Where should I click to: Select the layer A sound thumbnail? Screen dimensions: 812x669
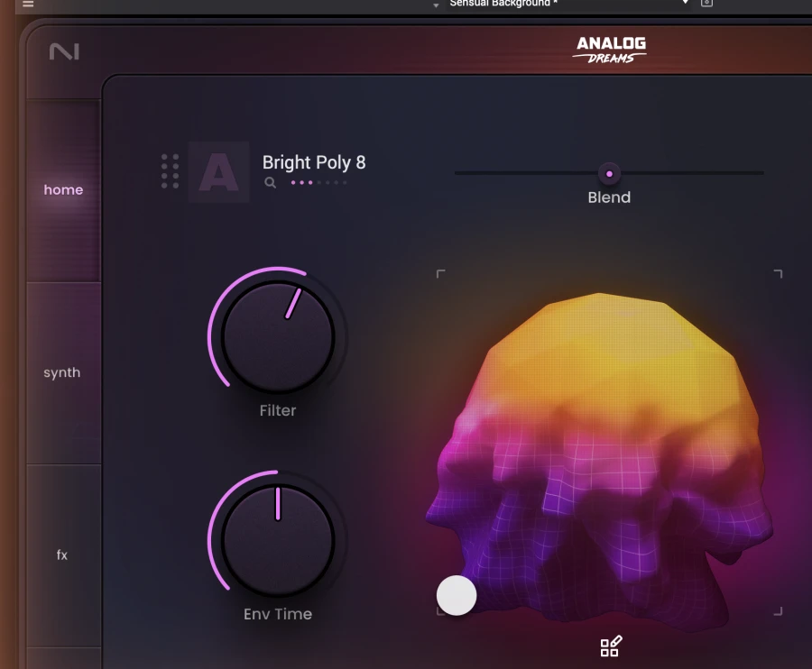219,171
